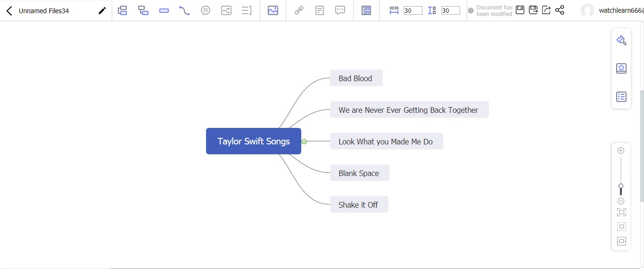Screen dimensions: 644x269
Task: Click the back arrow to exit document
Action: click(x=9, y=10)
